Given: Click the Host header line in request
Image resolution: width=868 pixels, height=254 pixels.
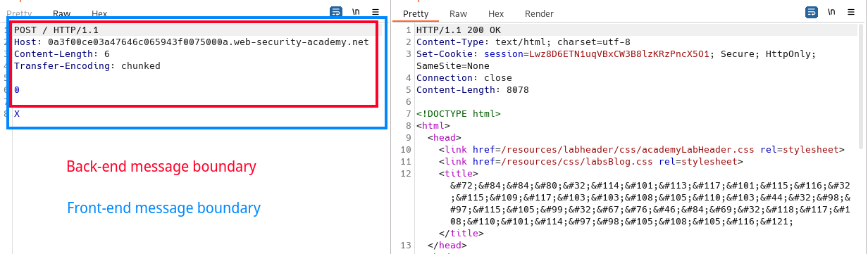Looking at the screenshot, I should 192,42.
